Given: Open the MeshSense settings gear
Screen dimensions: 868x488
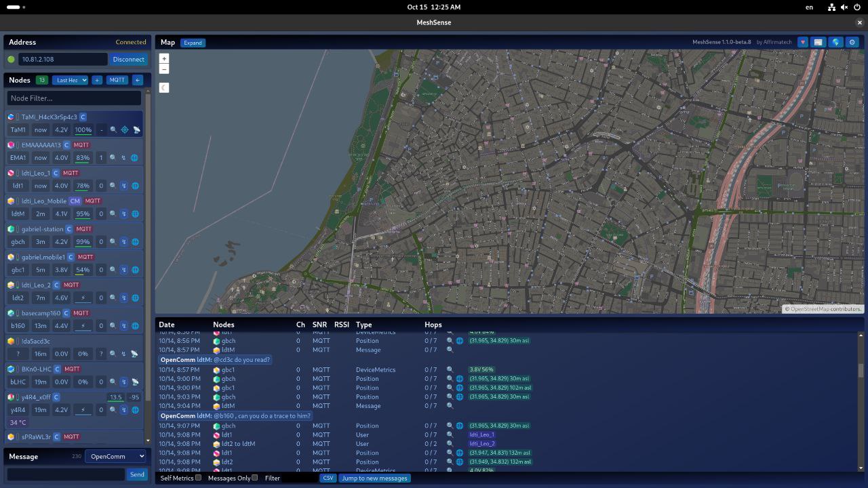Looking at the screenshot, I should point(853,42).
